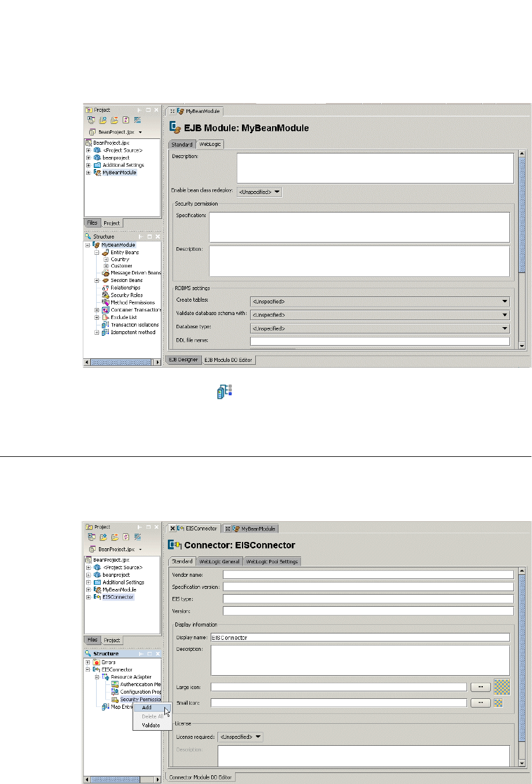Click the Container Transactions node icon
532x784 pixels.
105,310
